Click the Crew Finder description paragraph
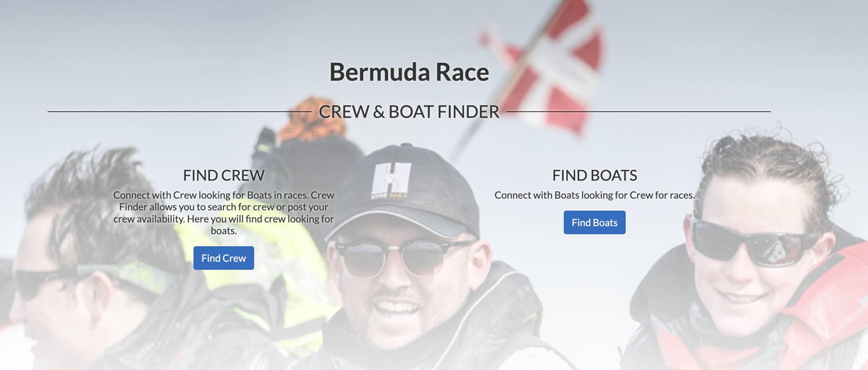This screenshot has height=370, width=868. pos(224,213)
